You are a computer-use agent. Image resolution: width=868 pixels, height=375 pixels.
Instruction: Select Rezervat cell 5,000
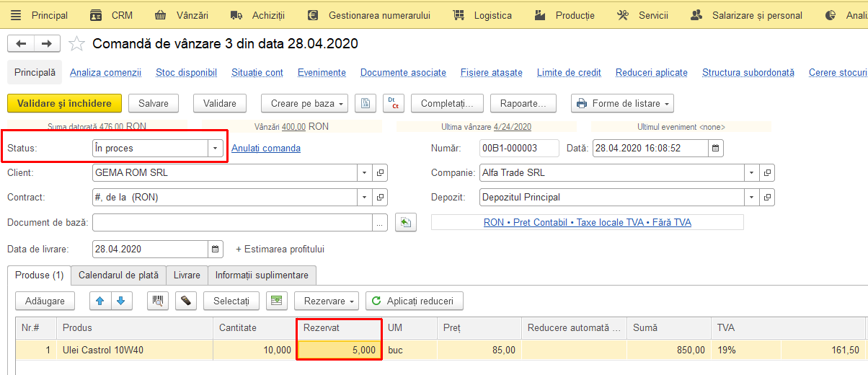[x=338, y=350]
